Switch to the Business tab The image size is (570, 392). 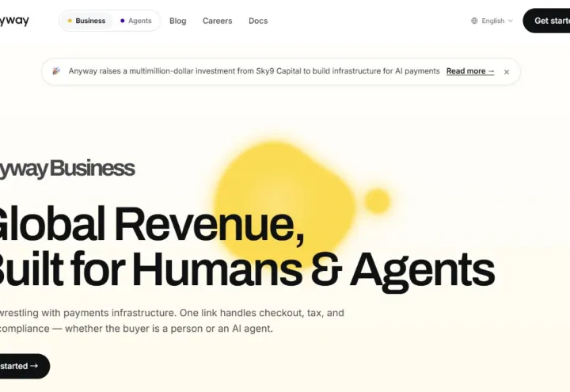[x=86, y=21]
